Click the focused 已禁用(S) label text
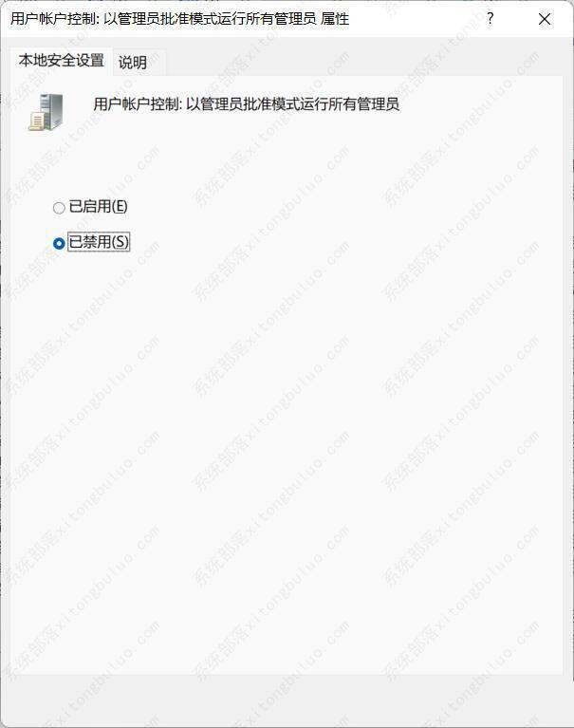Screen dimensions: 574x728 [99, 242]
